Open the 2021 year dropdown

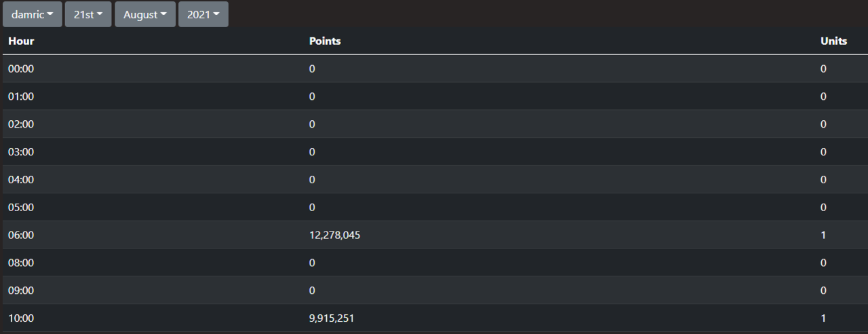(x=203, y=14)
